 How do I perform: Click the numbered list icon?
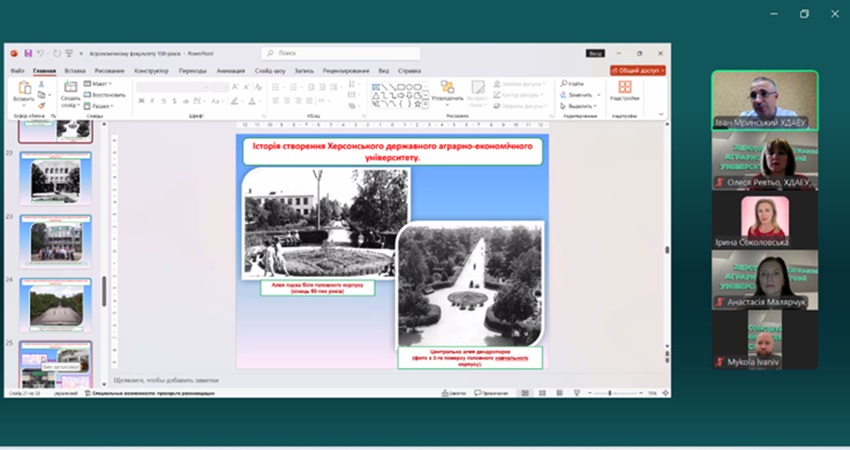[x=293, y=87]
